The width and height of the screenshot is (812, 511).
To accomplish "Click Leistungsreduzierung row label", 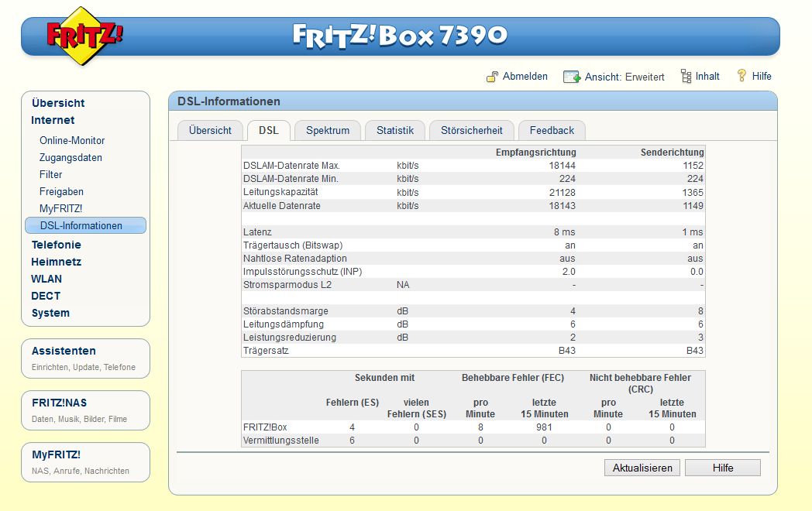I will click(290, 338).
